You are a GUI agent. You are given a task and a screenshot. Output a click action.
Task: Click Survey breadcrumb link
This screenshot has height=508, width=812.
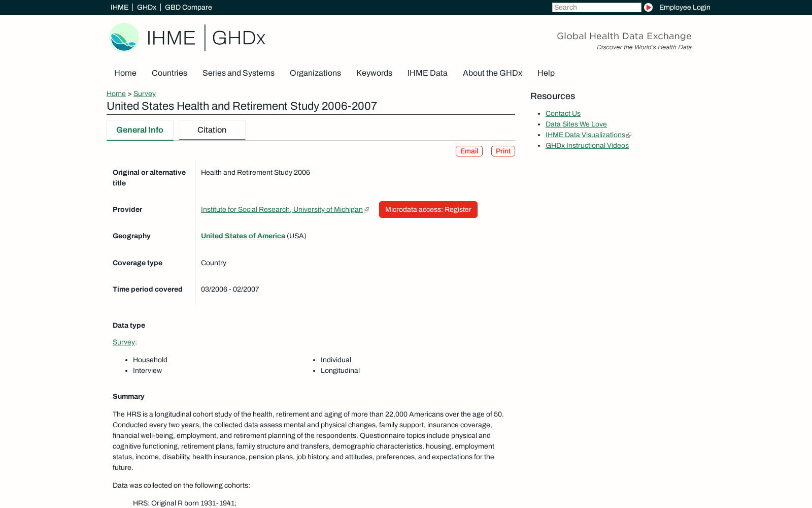[145, 93]
